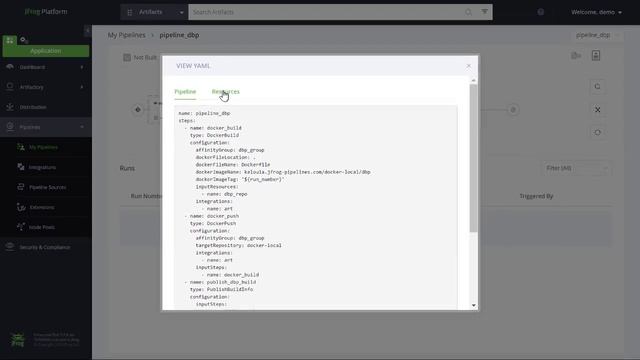Click the Artifactory sidebar icon

tap(10, 87)
